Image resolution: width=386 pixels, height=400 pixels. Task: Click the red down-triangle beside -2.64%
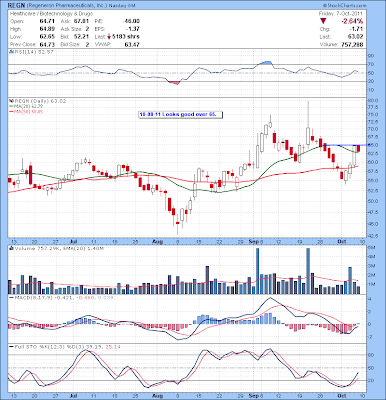(323, 21)
